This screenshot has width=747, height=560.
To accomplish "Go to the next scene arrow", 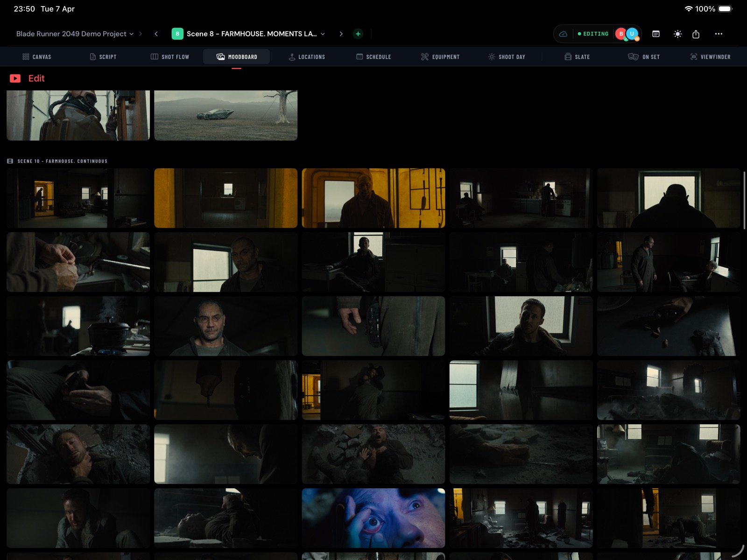I will pyautogui.click(x=341, y=34).
